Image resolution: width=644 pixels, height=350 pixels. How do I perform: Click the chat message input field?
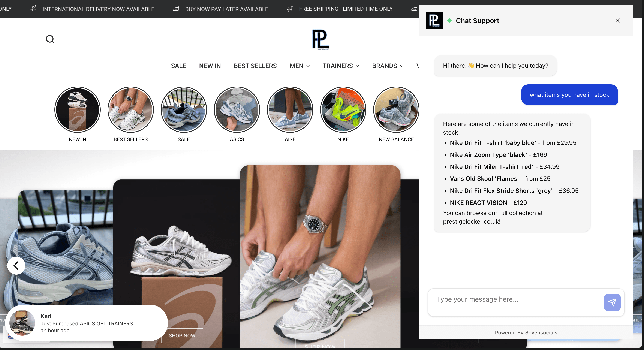(512, 299)
